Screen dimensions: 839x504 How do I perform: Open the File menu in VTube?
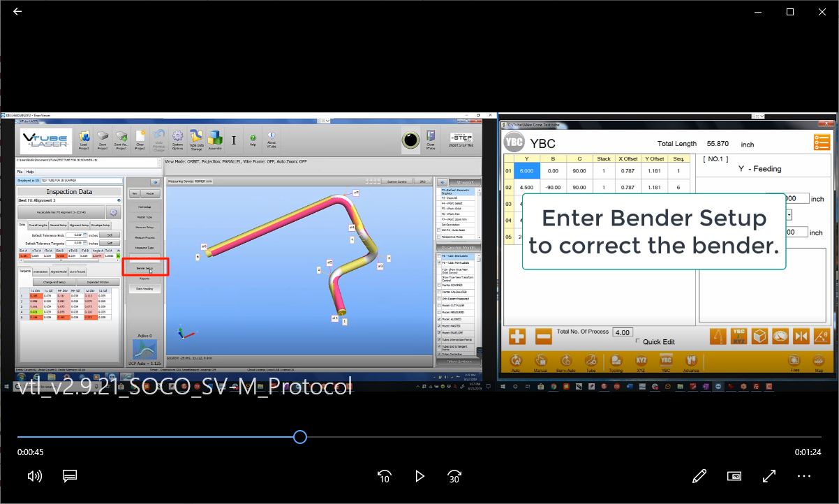20,171
